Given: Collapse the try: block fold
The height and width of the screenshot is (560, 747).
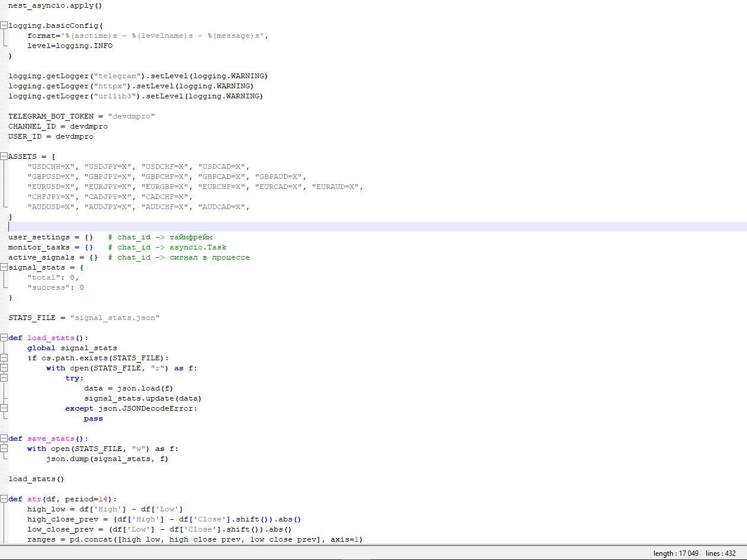Looking at the screenshot, I should click(4, 378).
